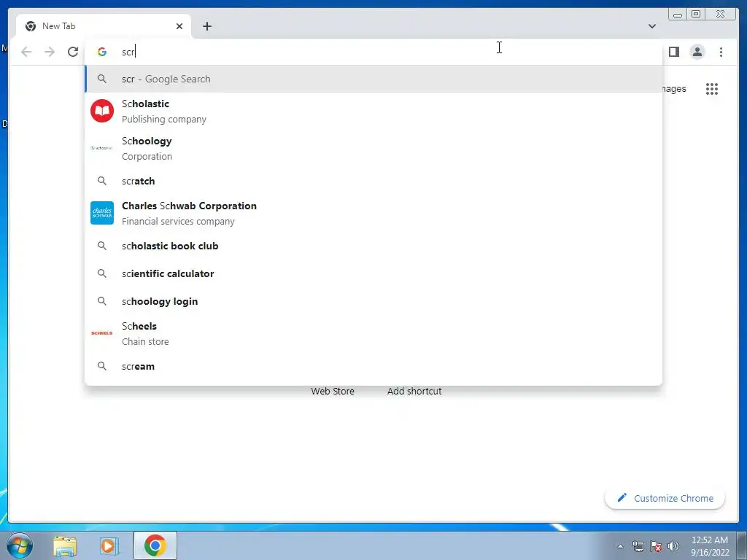Open the Google apps grid
This screenshot has height=560, width=747.
(712, 88)
